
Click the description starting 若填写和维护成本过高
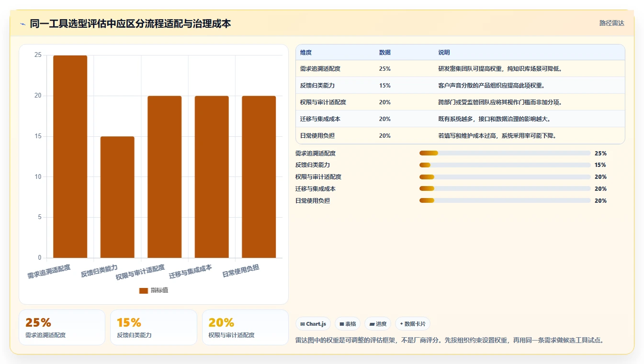click(x=497, y=136)
